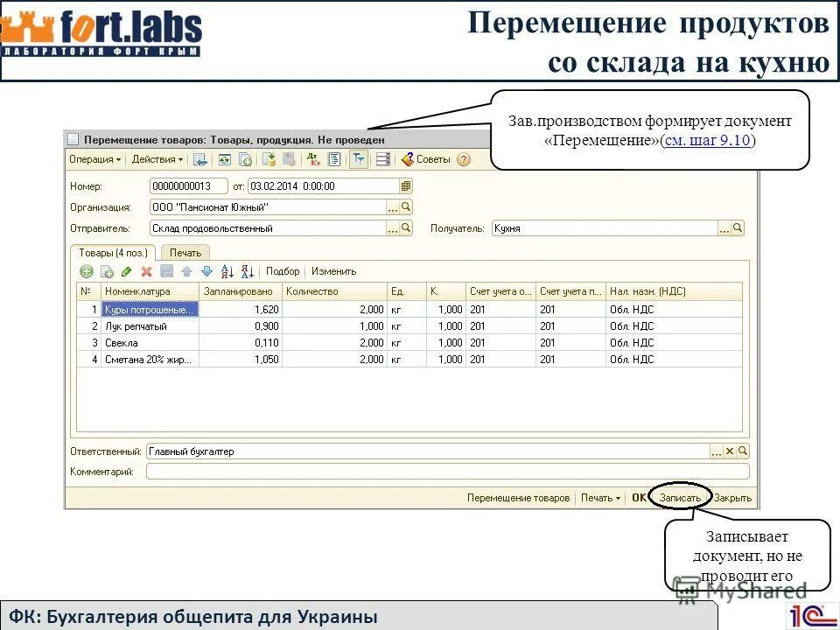This screenshot has width=840, height=630.
Task: Copy the current row with the copy icon
Action: pos(107,271)
